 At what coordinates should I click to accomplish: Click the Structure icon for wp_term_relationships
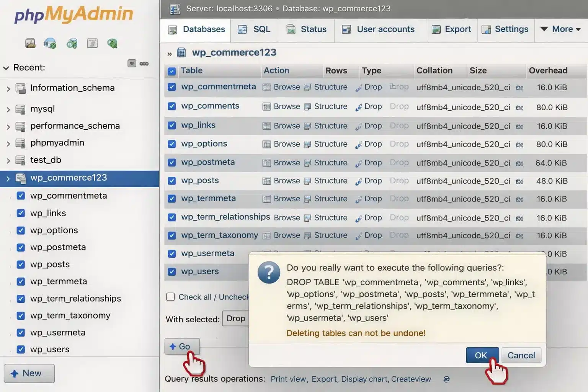[x=307, y=218]
